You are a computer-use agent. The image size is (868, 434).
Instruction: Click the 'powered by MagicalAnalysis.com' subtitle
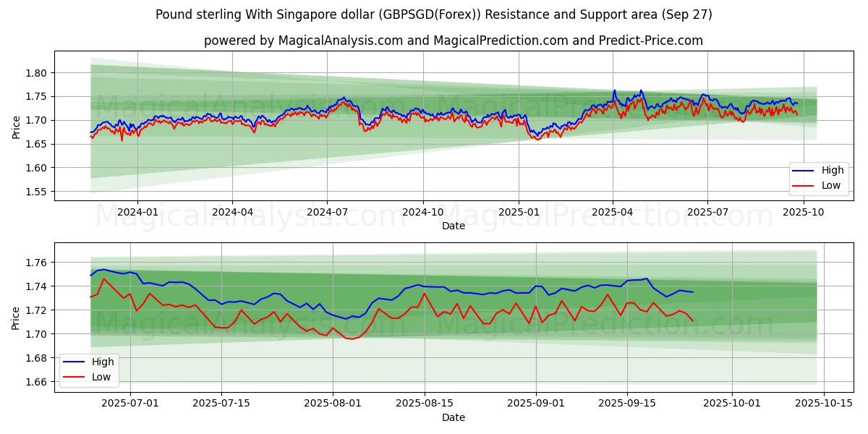(454, 41)
